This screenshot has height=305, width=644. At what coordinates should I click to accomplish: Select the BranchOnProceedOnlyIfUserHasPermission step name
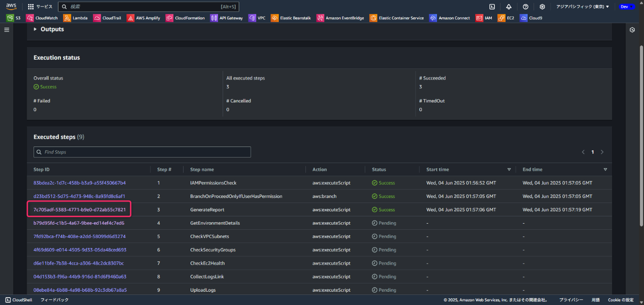click(236, 196)
